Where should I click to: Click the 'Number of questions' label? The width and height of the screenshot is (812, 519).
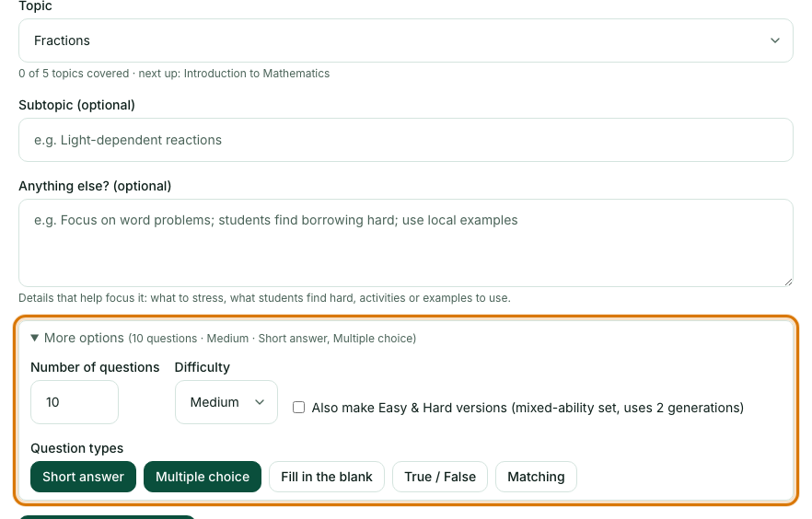(x=96, y=367)
